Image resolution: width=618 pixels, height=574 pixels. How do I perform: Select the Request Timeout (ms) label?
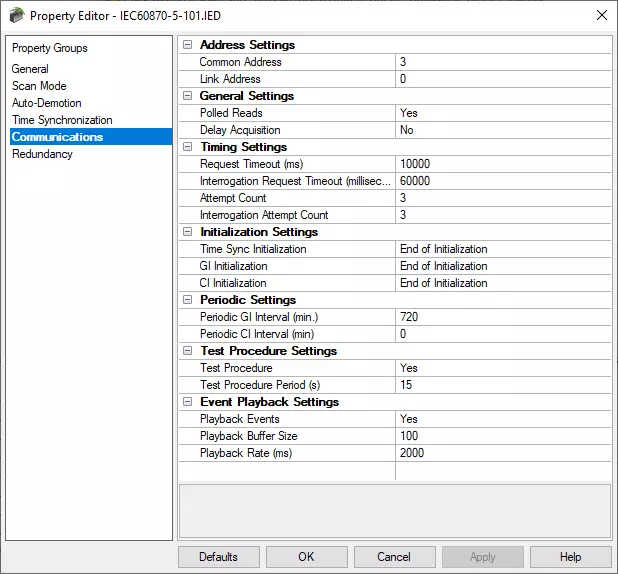click(251, 164)
